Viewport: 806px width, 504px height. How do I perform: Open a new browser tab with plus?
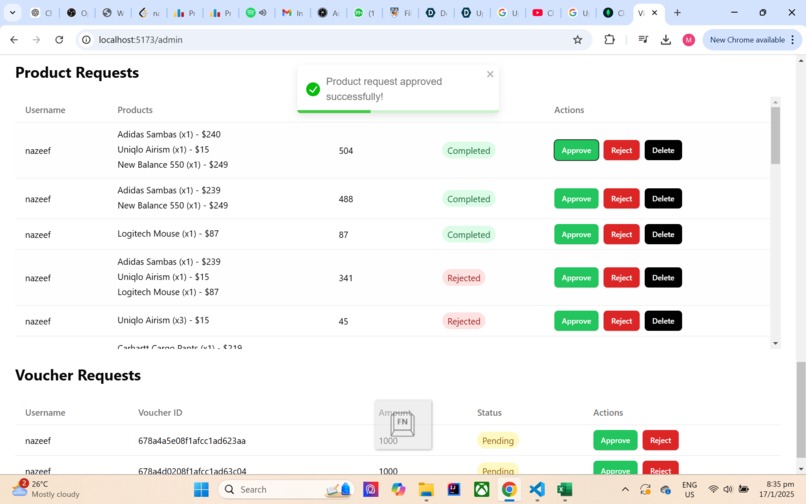coord(677,13)
